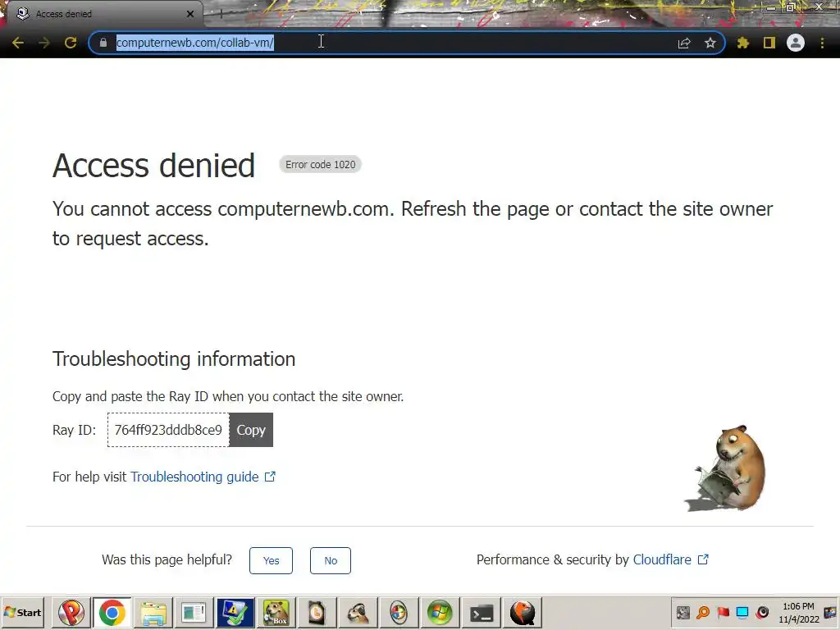
Task: Open the orange bird taskbar icon
Action: click(x=523, y=612)
